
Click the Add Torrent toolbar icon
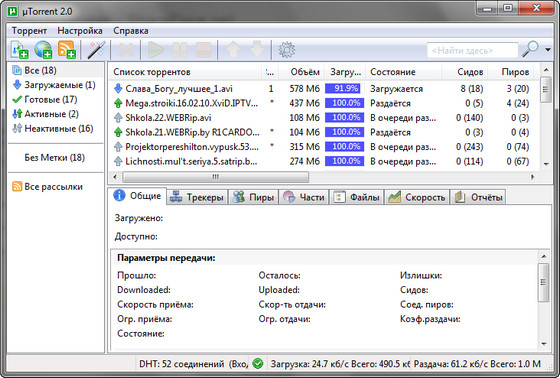coord(20,50)
